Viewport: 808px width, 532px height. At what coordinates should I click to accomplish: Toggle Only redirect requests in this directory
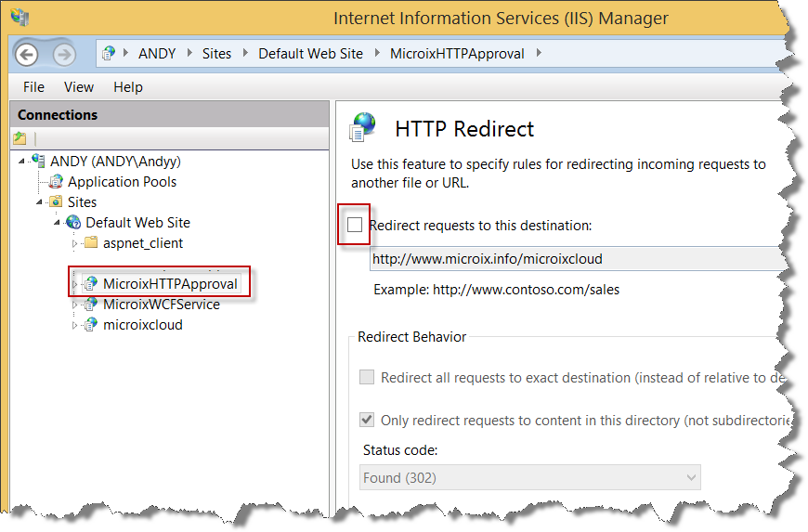tap(367, 420)
